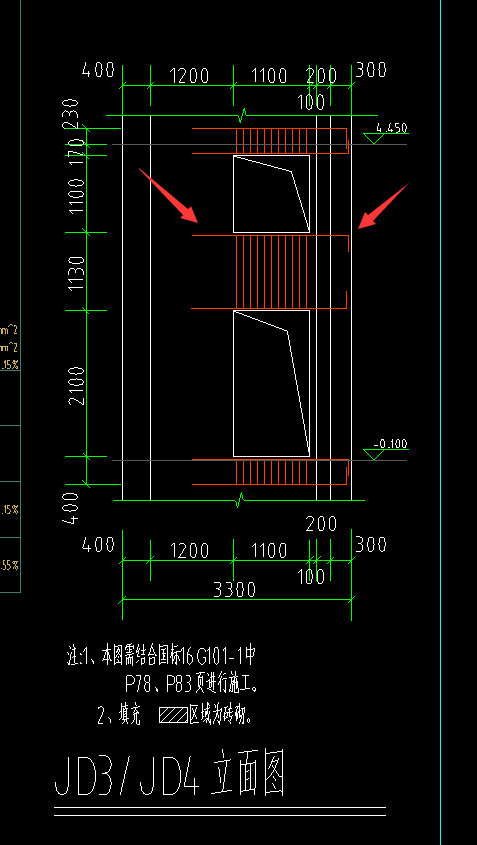
Task: Click the JD3/JD4 立面图 drawing title
Action: [170, 774]
